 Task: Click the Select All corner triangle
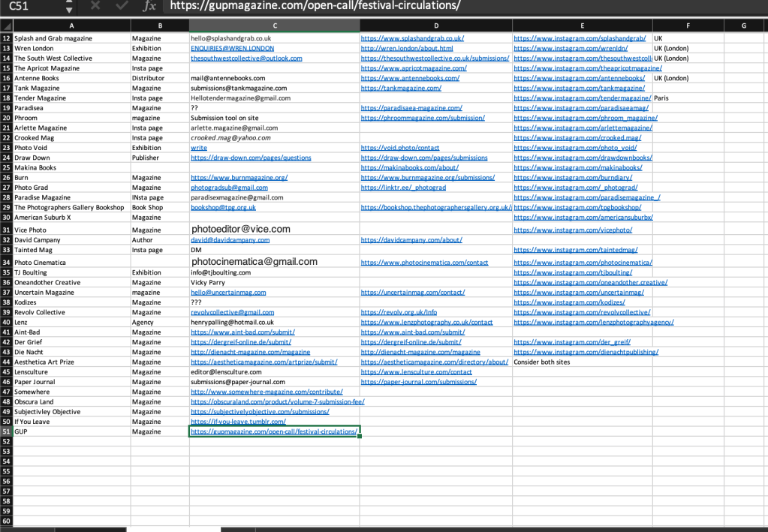click(6, 26)
